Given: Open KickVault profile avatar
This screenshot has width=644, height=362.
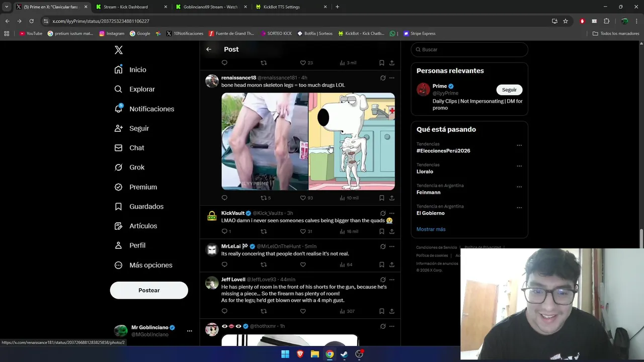Looking at the screenshot, I should coord(212,216).
